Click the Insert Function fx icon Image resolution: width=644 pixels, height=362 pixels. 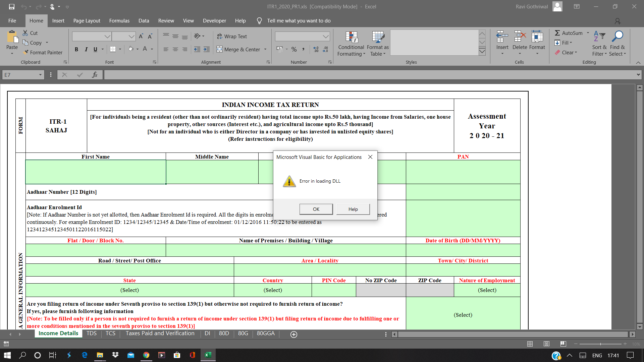tap(95, 75)
